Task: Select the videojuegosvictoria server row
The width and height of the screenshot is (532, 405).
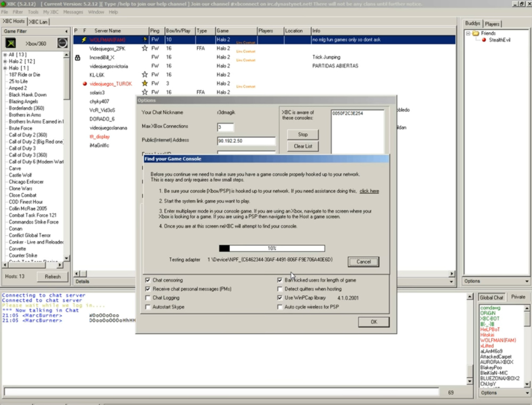Action: click(x=264, y=66)
